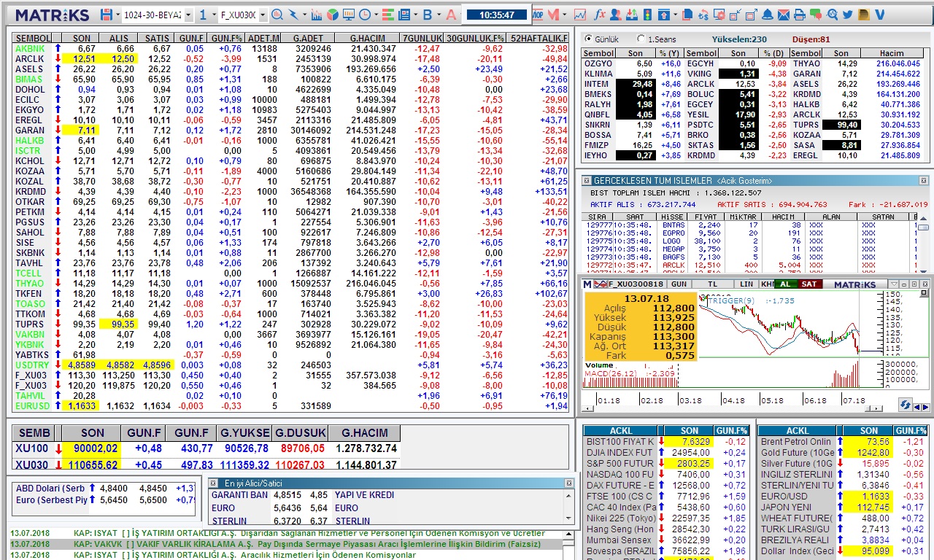Screen dimensions: 934x560
Task: Select the Günlük radio button
Action: tap(589, 39)
